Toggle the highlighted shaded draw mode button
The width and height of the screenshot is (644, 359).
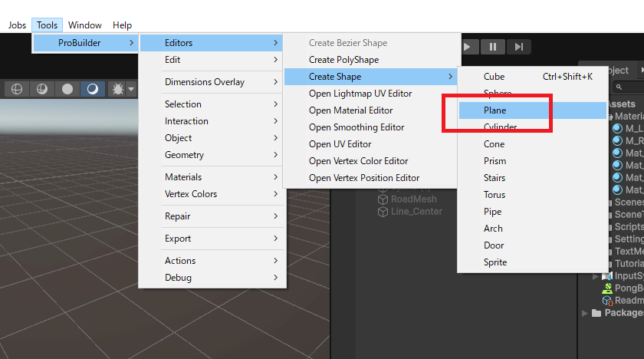click(93, 89)
